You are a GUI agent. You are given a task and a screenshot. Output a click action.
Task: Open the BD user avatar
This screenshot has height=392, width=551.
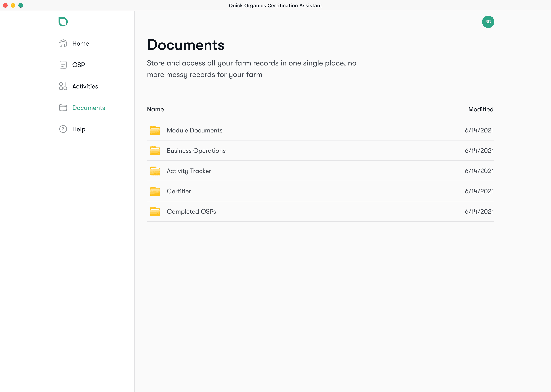click(x=488, y=22)
